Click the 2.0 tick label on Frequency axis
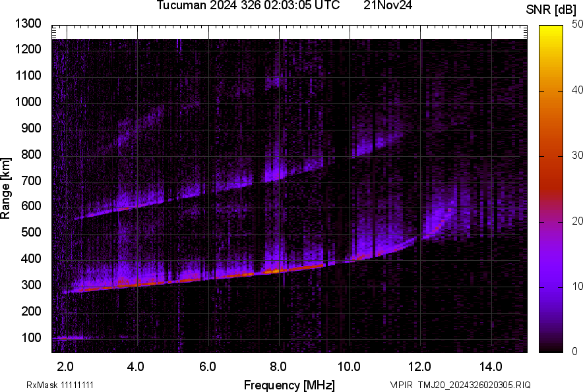 pos(66,366)
